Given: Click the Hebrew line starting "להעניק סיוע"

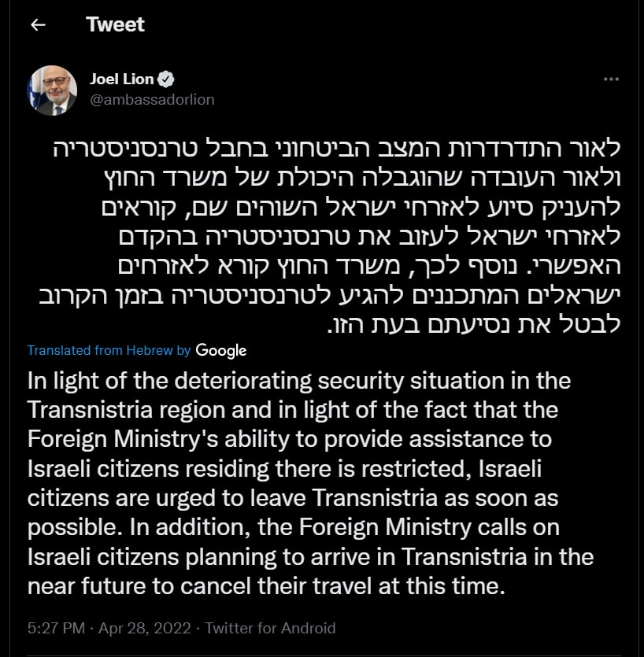Looking at the screenshot, I should click(361, 208).
